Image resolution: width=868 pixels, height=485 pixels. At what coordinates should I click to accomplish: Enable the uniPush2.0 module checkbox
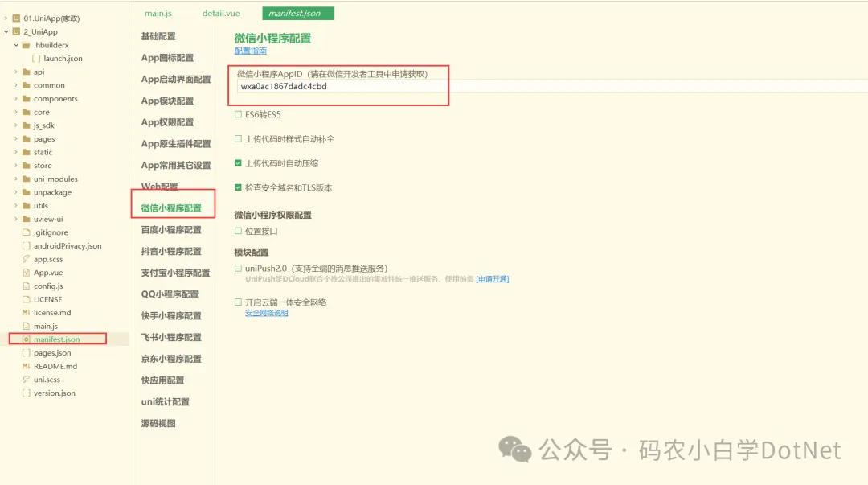pyautogui.click(x=238, y=269)
